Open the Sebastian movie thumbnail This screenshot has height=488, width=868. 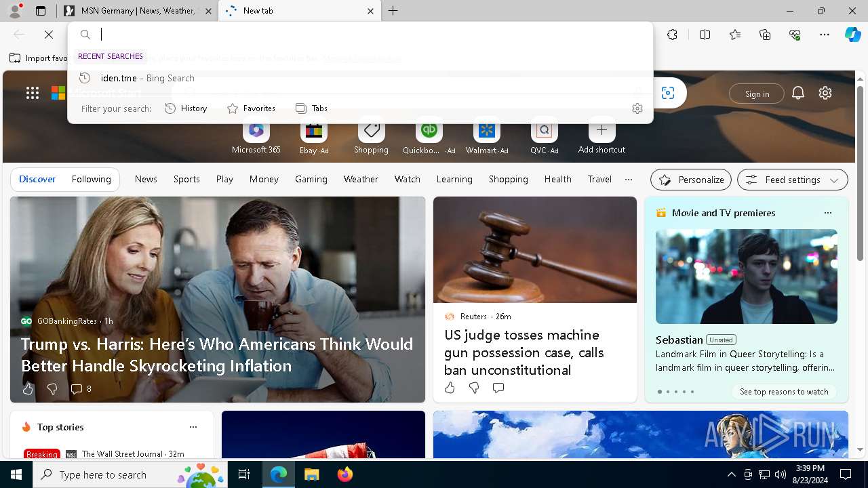[747, 277]
